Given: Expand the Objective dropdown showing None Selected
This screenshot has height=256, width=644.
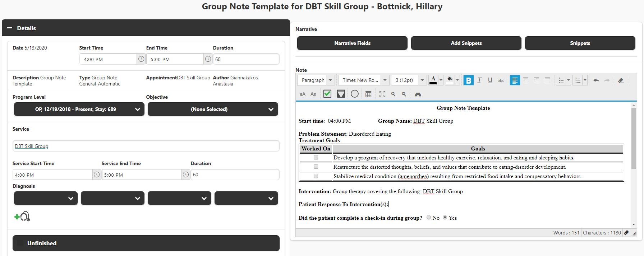Looking at the screenshot, I should coord(213,110).
